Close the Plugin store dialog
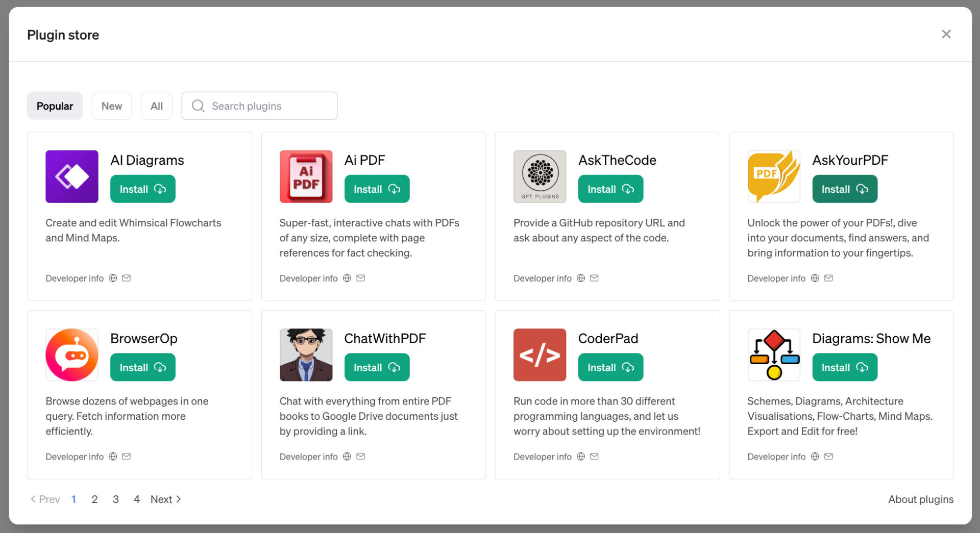The height and width of the screenshot is (533, 980). (946, 34)
